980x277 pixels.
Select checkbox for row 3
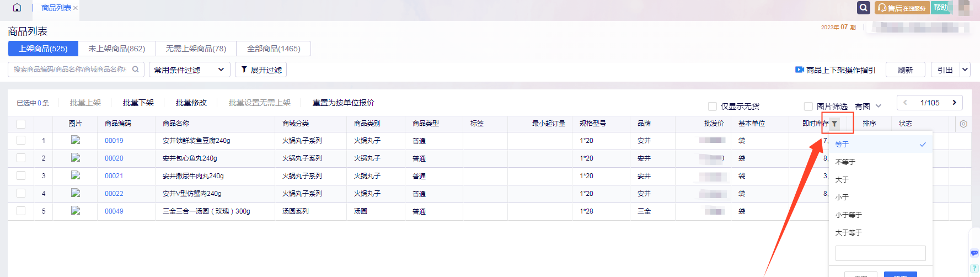coord(21,175)
